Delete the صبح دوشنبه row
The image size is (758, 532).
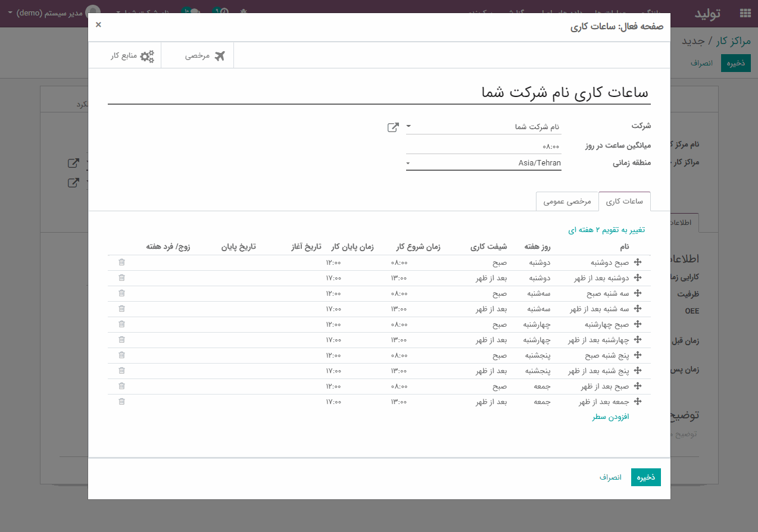[x=121, y=262]
